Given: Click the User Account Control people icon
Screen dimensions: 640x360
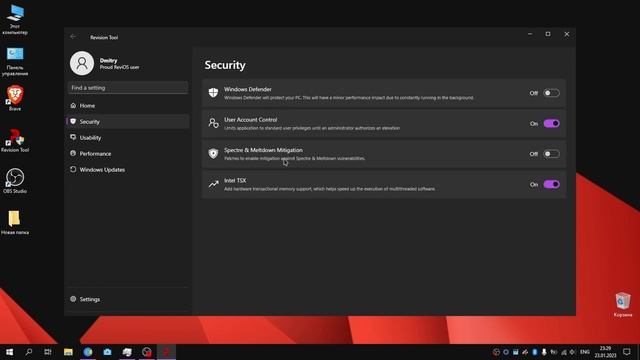Looking at the screenshot, I should pos(213,123).
